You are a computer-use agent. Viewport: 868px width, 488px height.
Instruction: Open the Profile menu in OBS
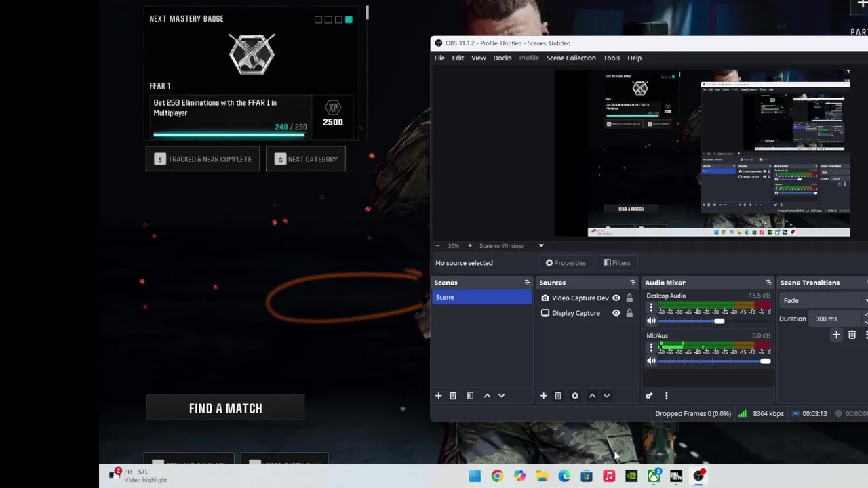coord(529,58)
